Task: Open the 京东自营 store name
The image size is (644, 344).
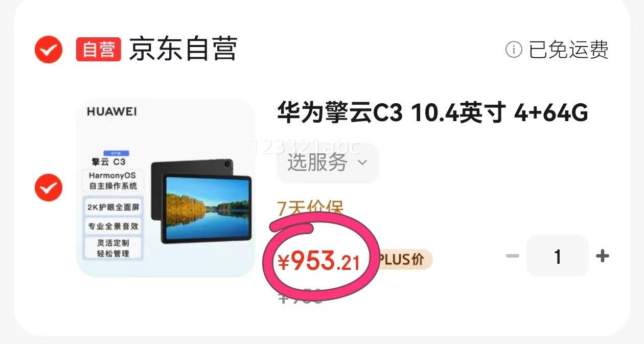Action: click(183, 50)
